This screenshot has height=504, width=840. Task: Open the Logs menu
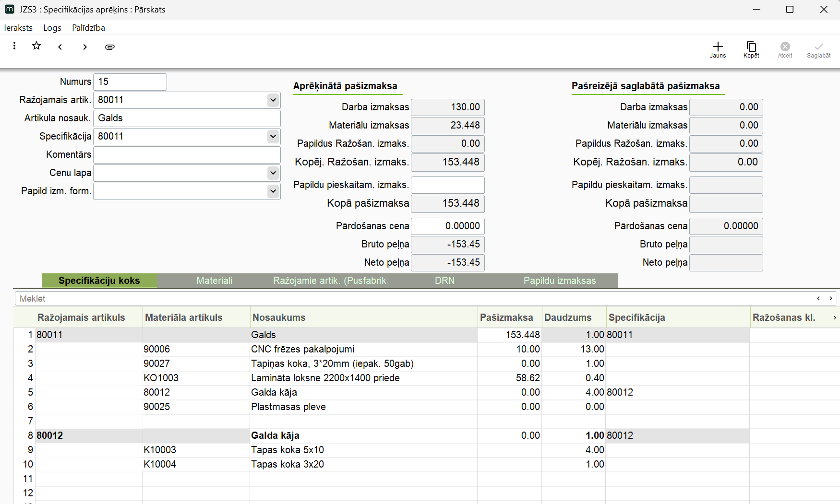(x=52, y=28)
